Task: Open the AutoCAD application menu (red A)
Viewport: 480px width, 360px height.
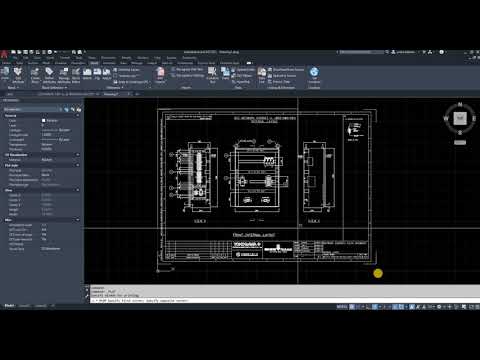Action: (x=4, y=53)
